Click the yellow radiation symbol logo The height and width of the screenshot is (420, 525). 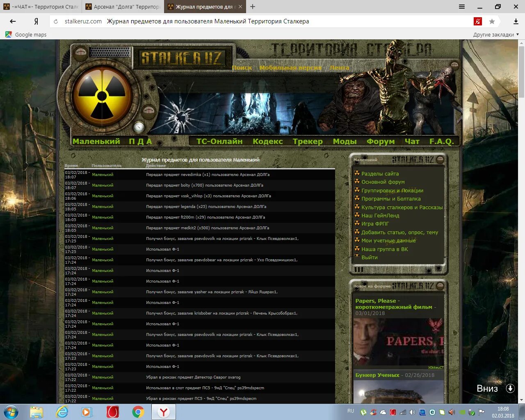102,96
